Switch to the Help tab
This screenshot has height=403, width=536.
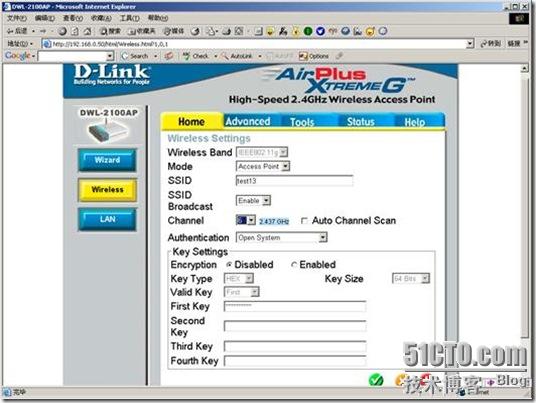(x=415, y=122)
